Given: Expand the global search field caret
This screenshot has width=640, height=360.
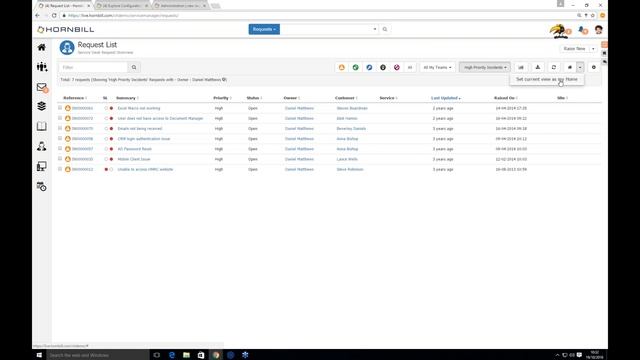Looking at the screenshot, I should point(375,29).
